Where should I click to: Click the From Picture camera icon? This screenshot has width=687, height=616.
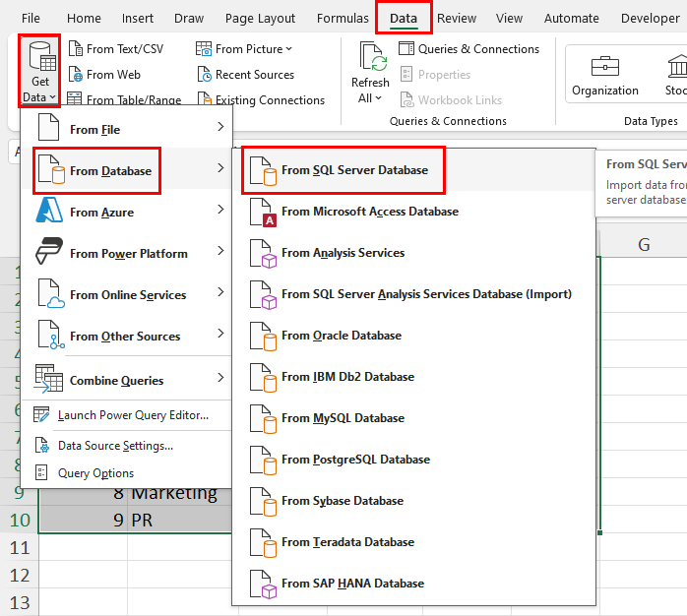pyautogui.click(x=204, y=48)
